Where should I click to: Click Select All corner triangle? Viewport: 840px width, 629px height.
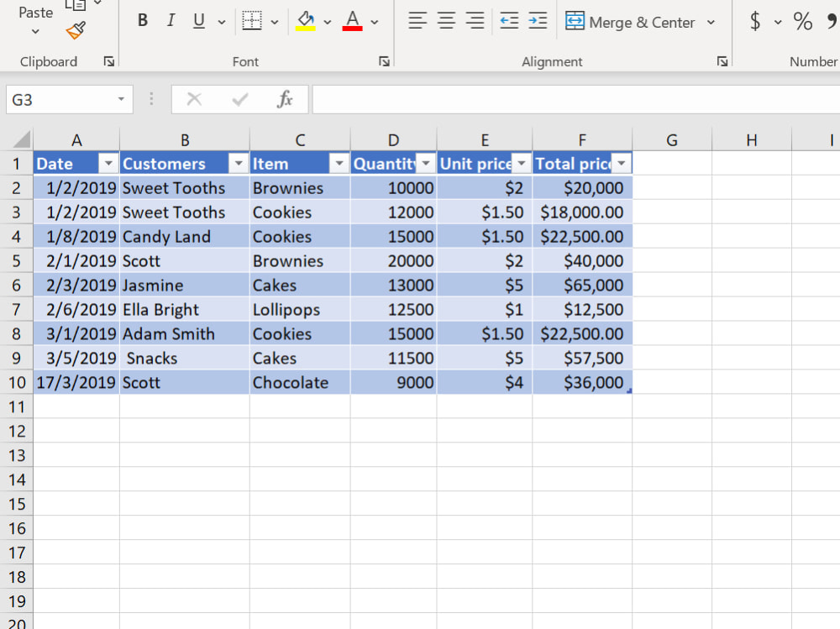pyautogui.click(x=22, y=140)
